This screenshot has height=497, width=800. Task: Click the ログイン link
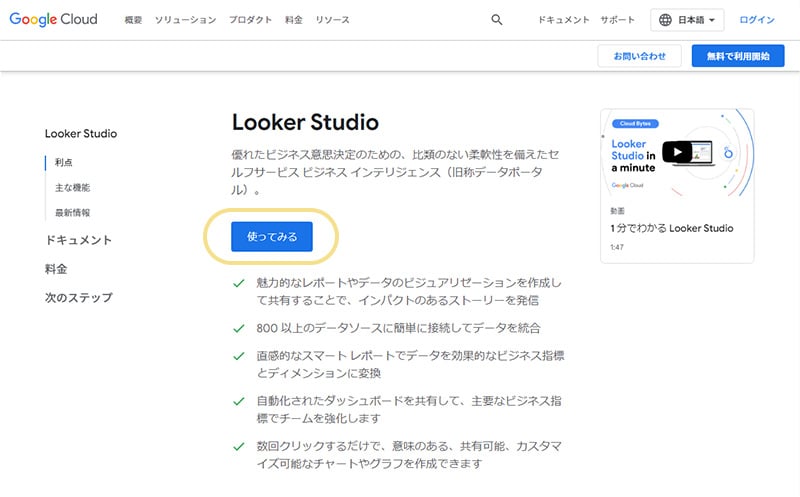pyautogui.click(x=757, y=20)
